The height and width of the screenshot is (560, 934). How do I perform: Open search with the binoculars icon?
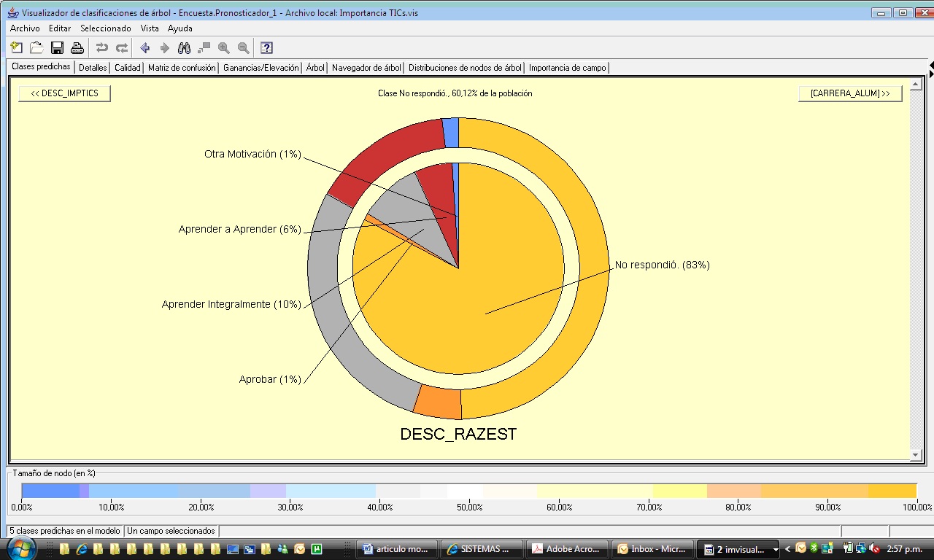[185, 48]
